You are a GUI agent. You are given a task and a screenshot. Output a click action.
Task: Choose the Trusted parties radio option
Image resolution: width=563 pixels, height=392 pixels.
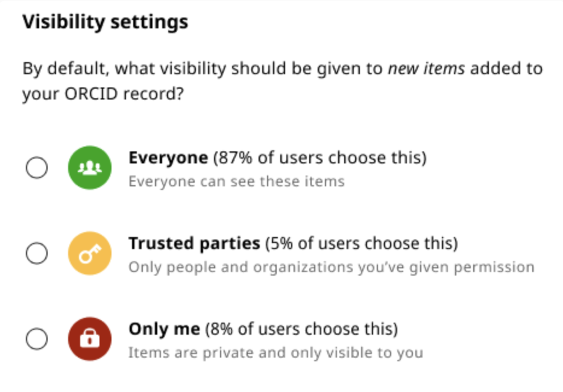point(37,254)
